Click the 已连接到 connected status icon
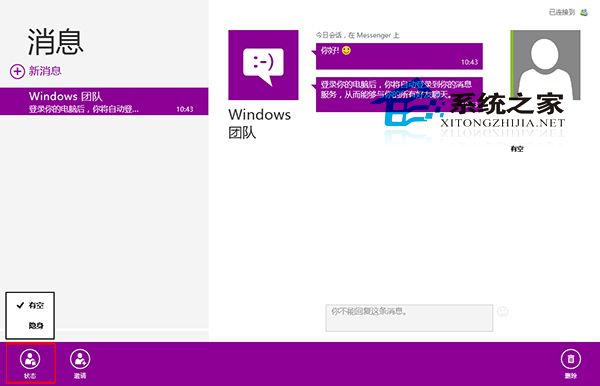 pos(584,12)
